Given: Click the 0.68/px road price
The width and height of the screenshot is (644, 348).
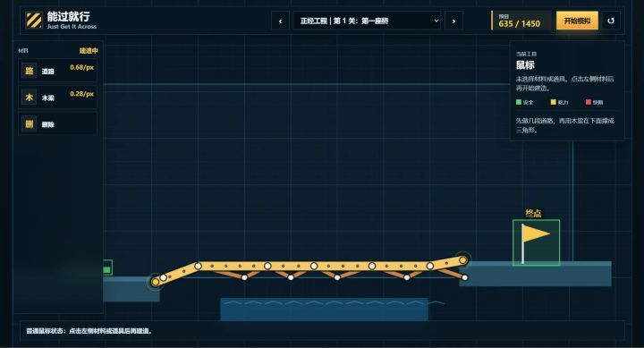Looking at the screenshot, I should click(x=81, y=67).
